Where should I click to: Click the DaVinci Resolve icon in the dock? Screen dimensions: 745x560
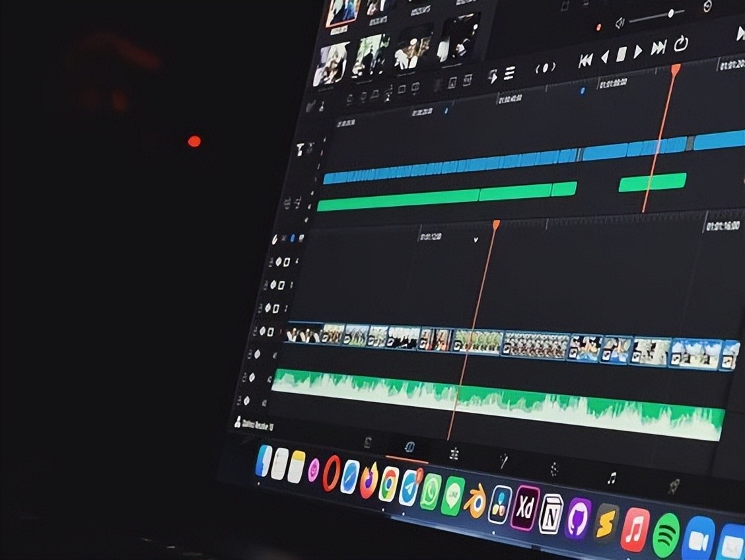500,503
